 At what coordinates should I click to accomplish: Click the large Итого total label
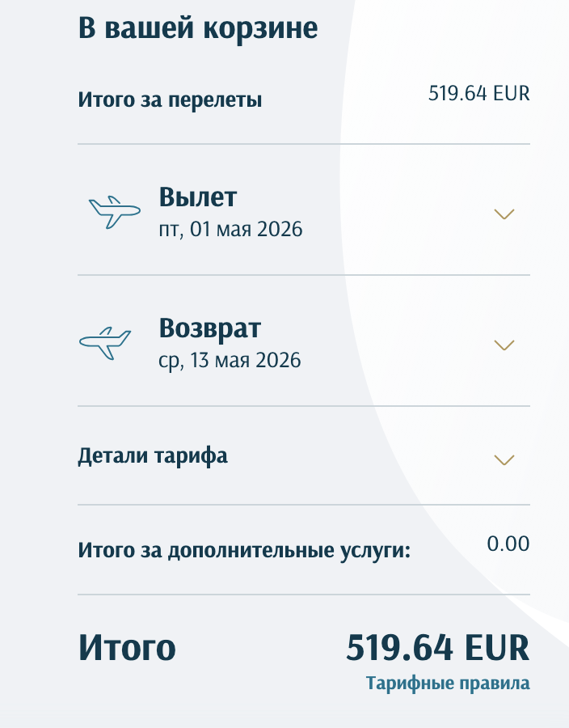127,647
